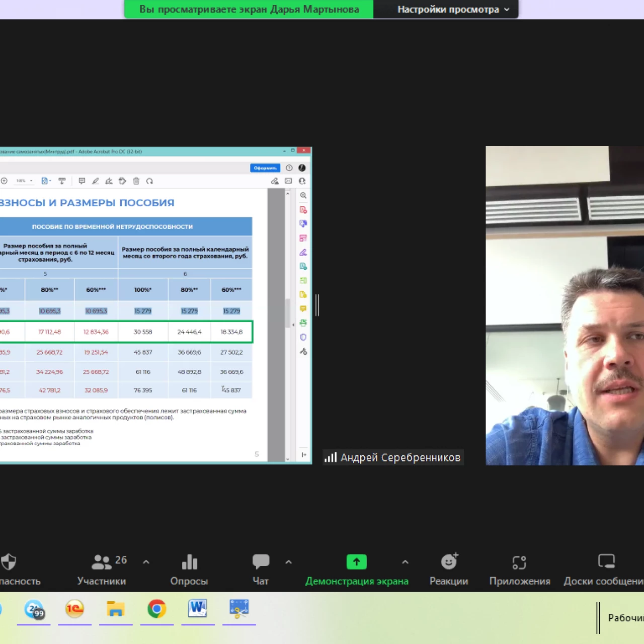The height and width of the screenshot is (644, 644).
Task: Open Реакции reactions menu
Action: (x=449, y=570)
